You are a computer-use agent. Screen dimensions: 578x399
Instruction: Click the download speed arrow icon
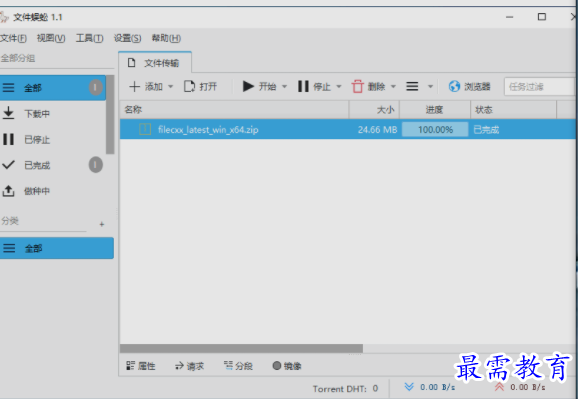[409, 387]
